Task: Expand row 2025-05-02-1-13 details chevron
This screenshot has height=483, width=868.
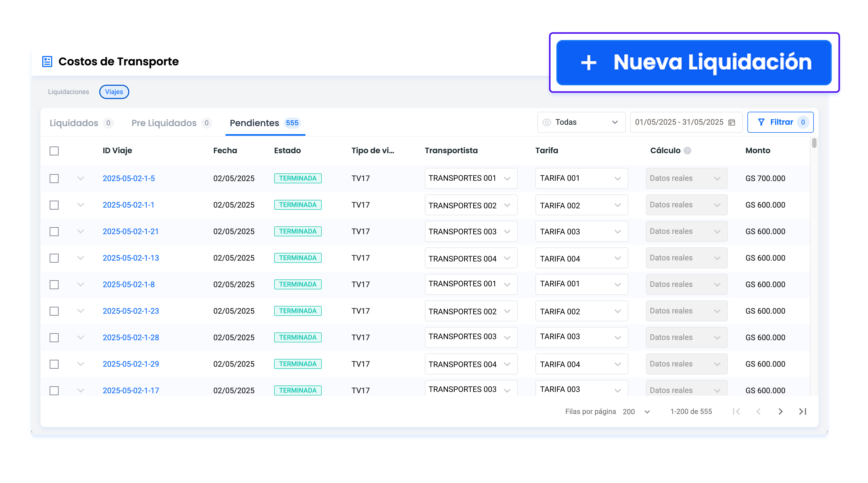Action: tap(81, 258)
